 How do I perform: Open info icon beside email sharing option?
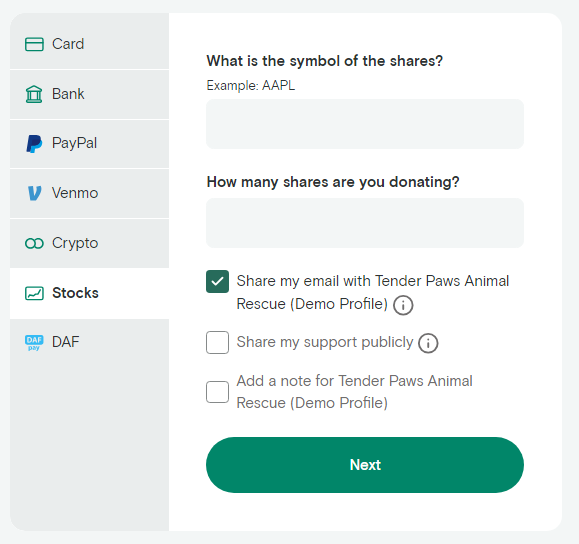click(403, 305)
